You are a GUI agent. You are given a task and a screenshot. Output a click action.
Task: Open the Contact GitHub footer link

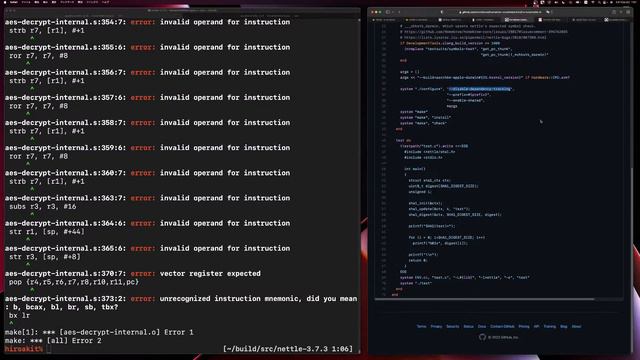(502, 327)
